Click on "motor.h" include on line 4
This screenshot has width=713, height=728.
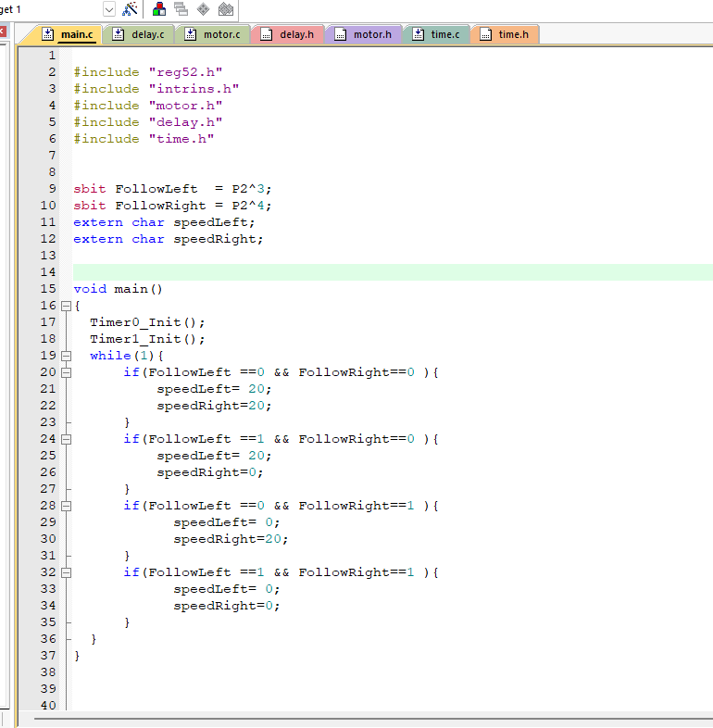click(186, 106)
